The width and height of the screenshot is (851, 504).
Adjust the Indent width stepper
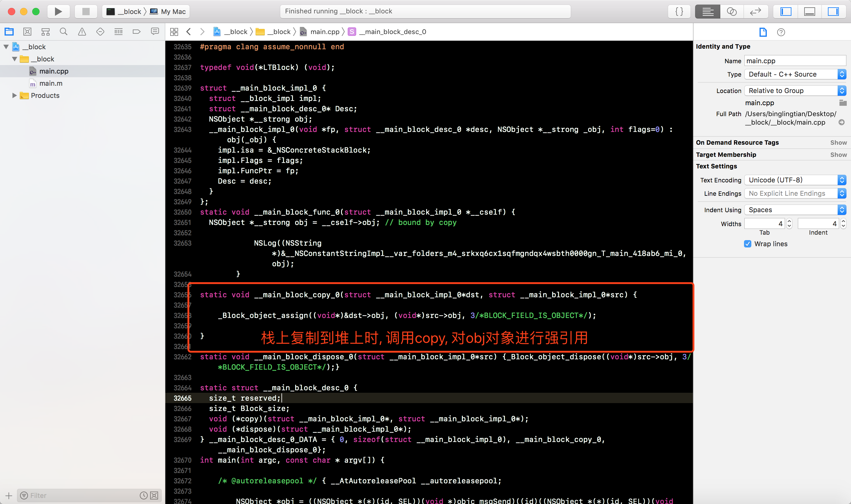tap(843, 223)
